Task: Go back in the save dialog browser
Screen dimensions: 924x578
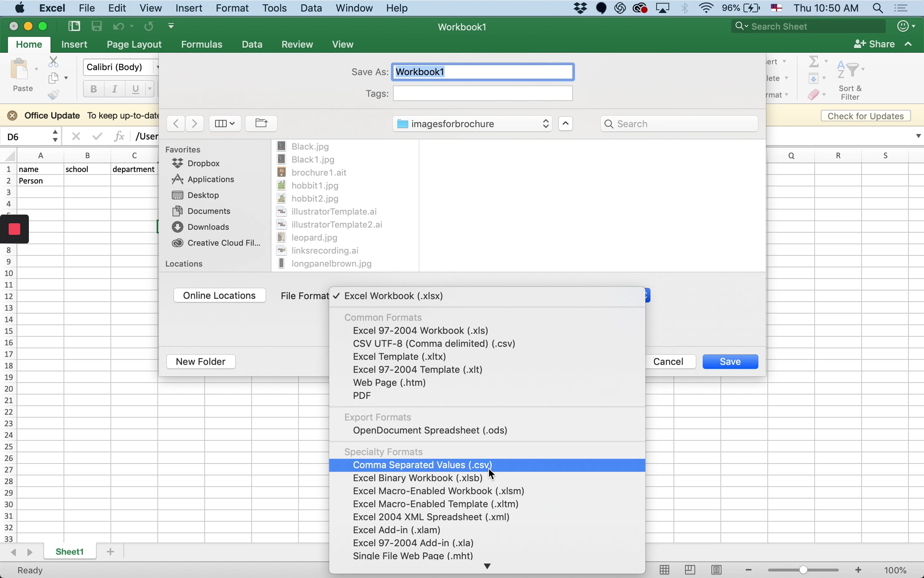Action: point(176,123)
